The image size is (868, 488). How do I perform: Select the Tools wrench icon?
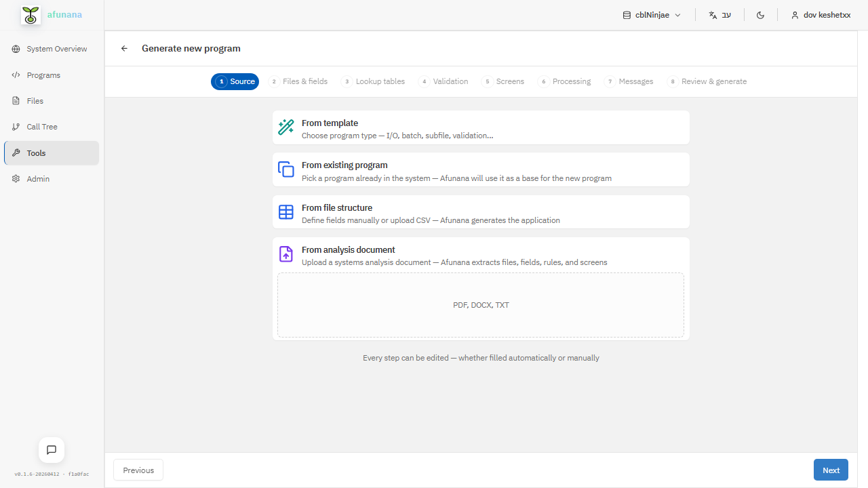(x=16, y=152)
